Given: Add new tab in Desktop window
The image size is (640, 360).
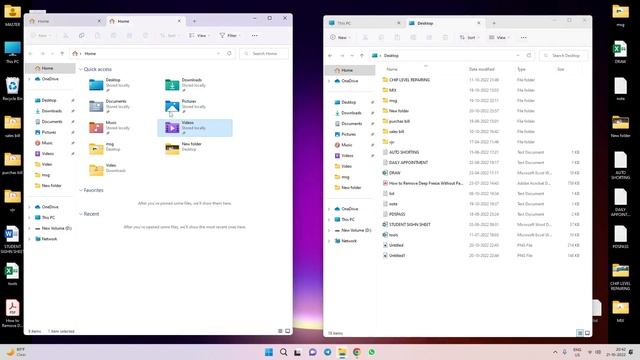Looking at the screenshot, I should pos(494,23).
